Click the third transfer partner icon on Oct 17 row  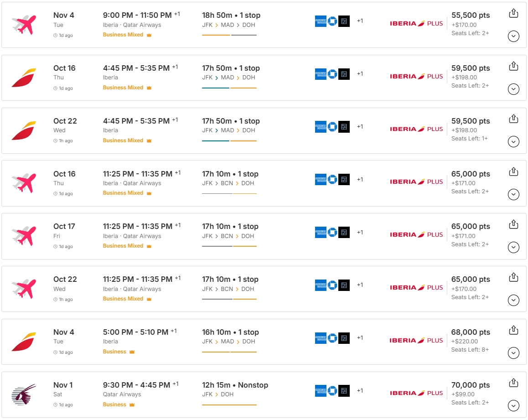coord(344,233)
